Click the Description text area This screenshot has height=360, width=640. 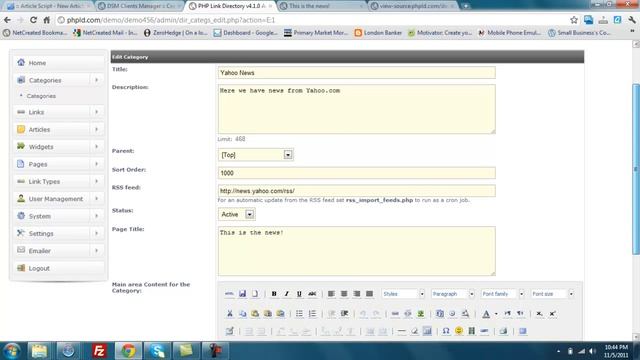(x=357, y=109)
